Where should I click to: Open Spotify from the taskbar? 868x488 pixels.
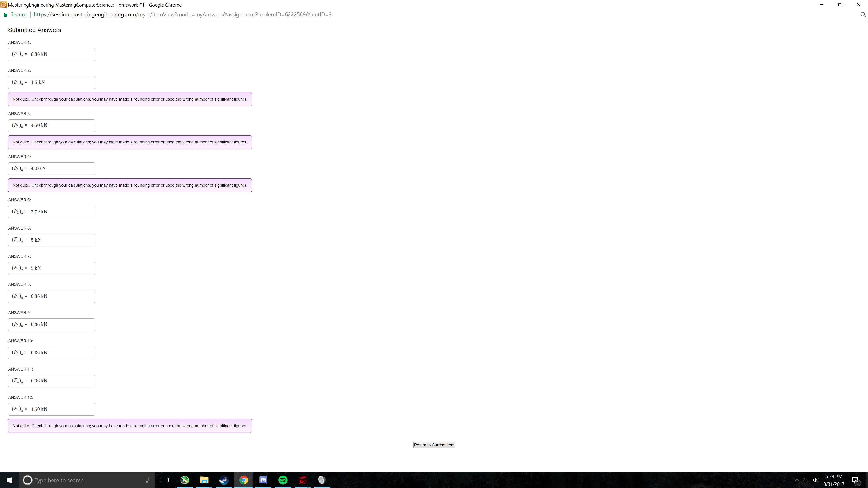(x=283, y=480)
